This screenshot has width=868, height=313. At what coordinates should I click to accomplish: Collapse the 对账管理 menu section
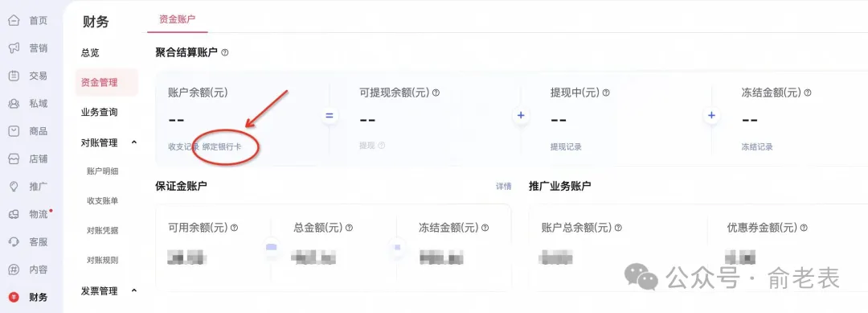tap(134, 142)
